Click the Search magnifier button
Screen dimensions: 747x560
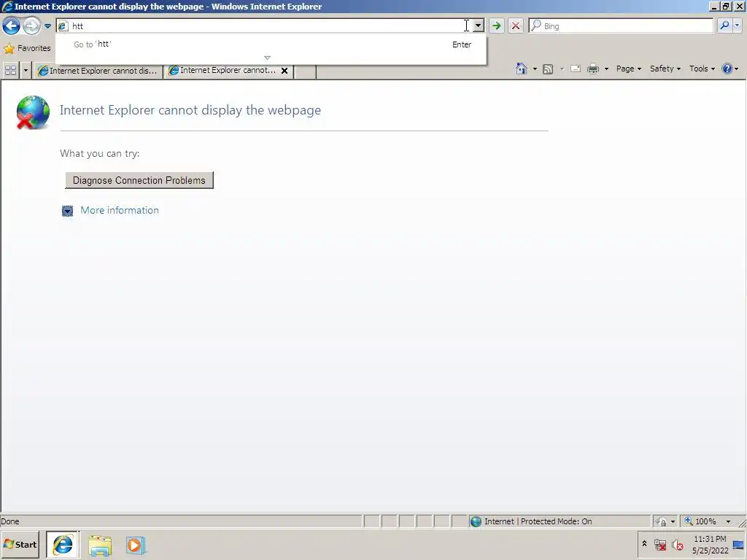point(724,26)
